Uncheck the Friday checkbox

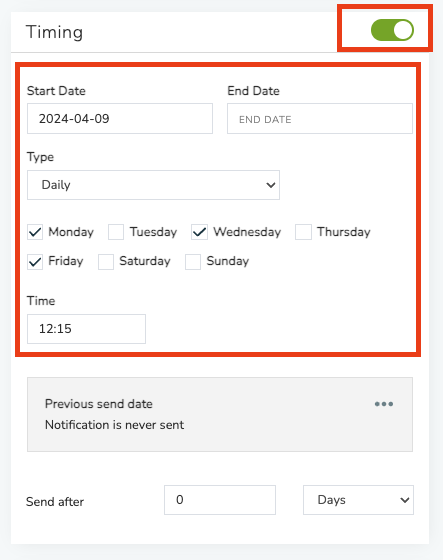(35, 262)
